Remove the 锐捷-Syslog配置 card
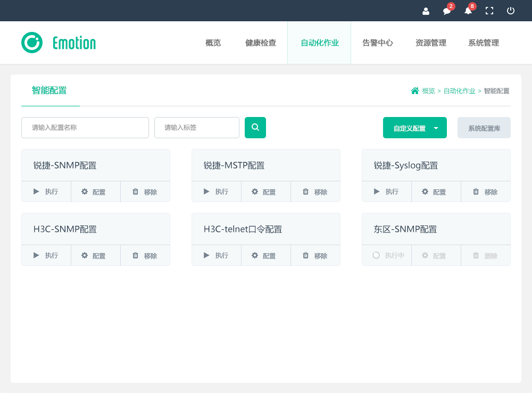This screenshot has height=393, width=532. (485, 192)
